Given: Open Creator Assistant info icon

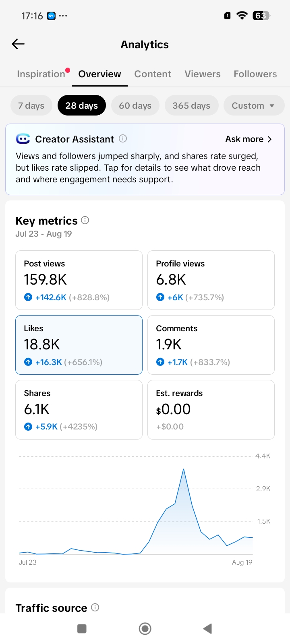Looking at the screenshot, I should pyautogui.click(x=123, y=138).
